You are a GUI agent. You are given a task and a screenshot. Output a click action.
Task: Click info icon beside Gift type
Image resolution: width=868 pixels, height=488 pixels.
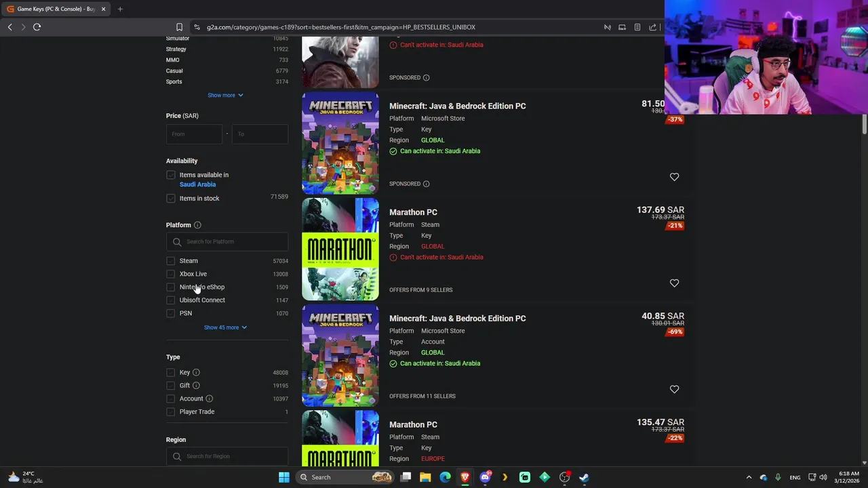[x=196, y=386]
